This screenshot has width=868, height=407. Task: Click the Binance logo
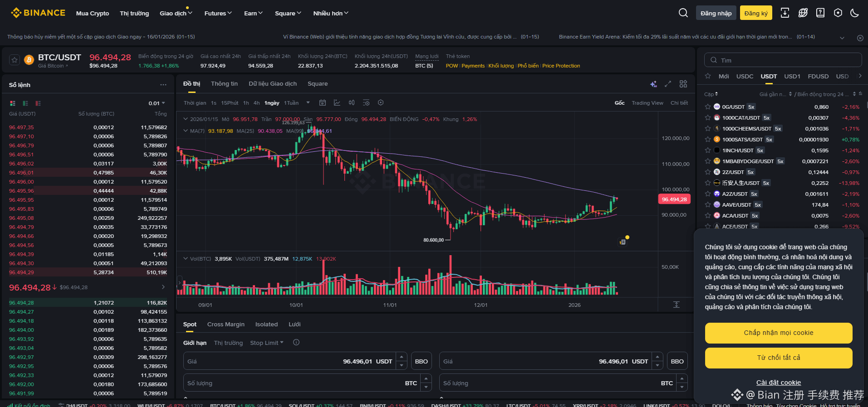point(38,13)
